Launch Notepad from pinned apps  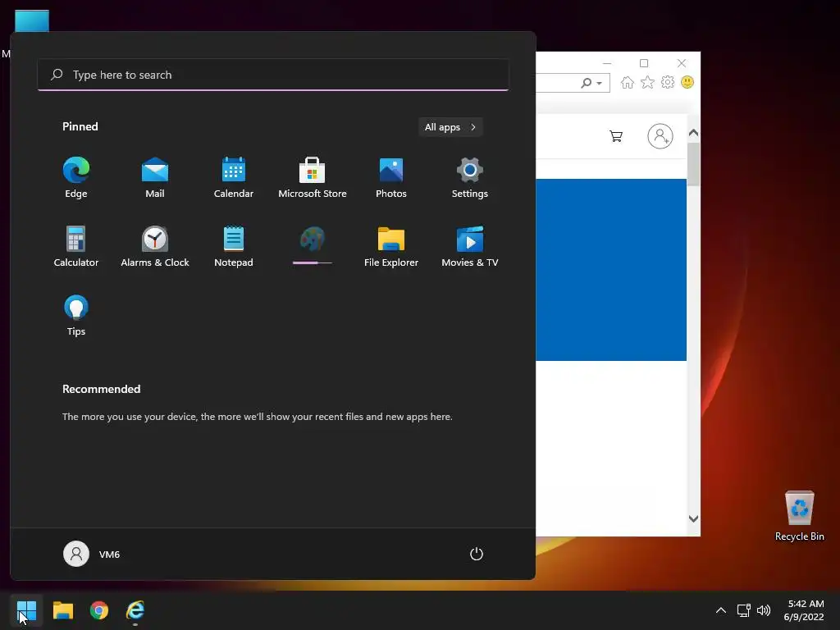click(x=234, y=246)
